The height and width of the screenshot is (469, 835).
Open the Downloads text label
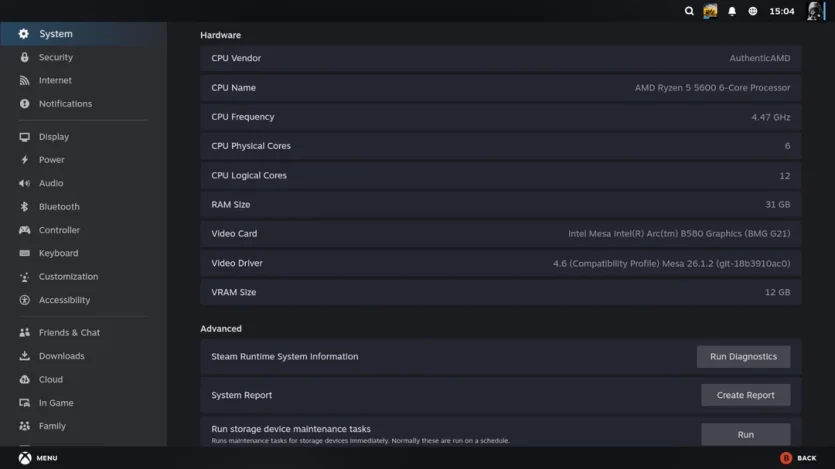click(x=62, y=356)
